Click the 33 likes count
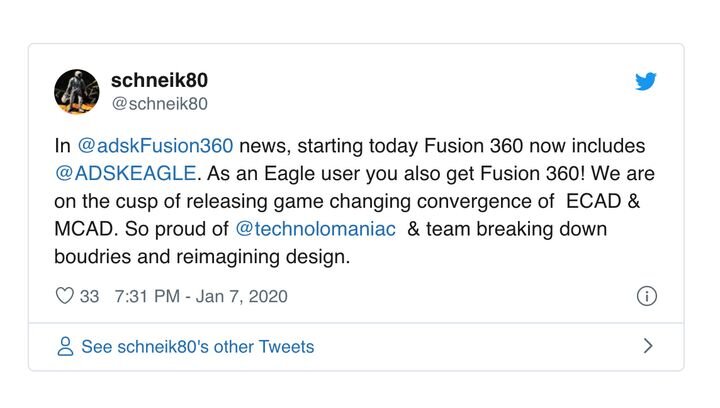The width and height of the screenshot is (720, 408). click(x=89, y=296)
